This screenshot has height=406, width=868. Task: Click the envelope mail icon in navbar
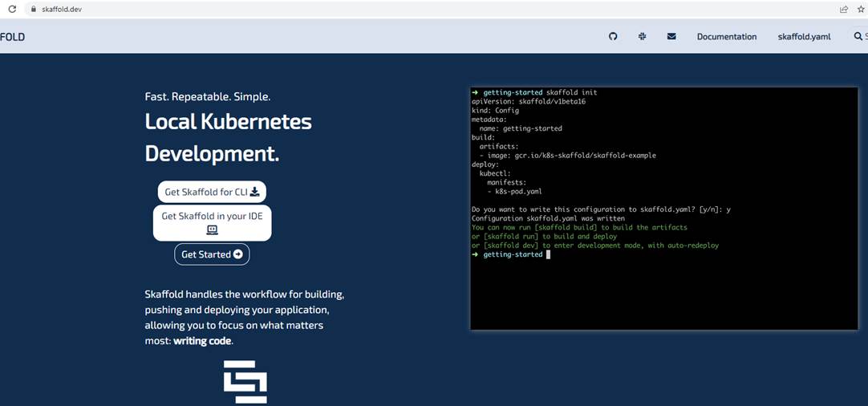tap(671, 36)
